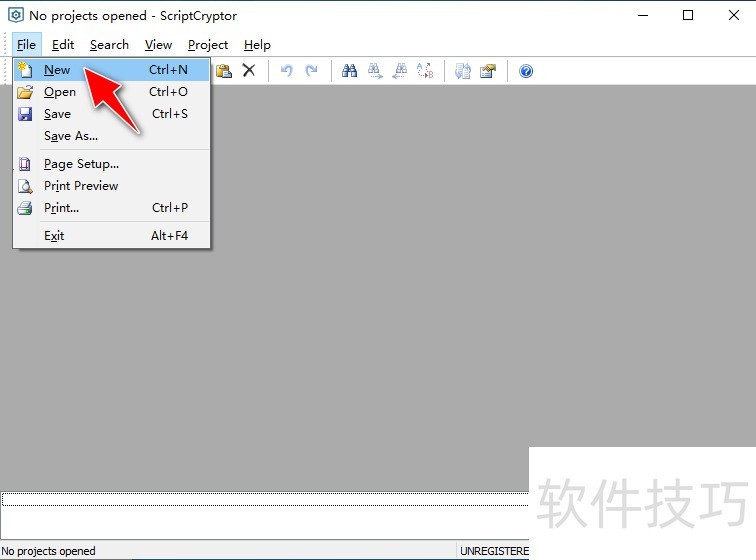Click the Page Setup icon

click(x=25, y=164)
